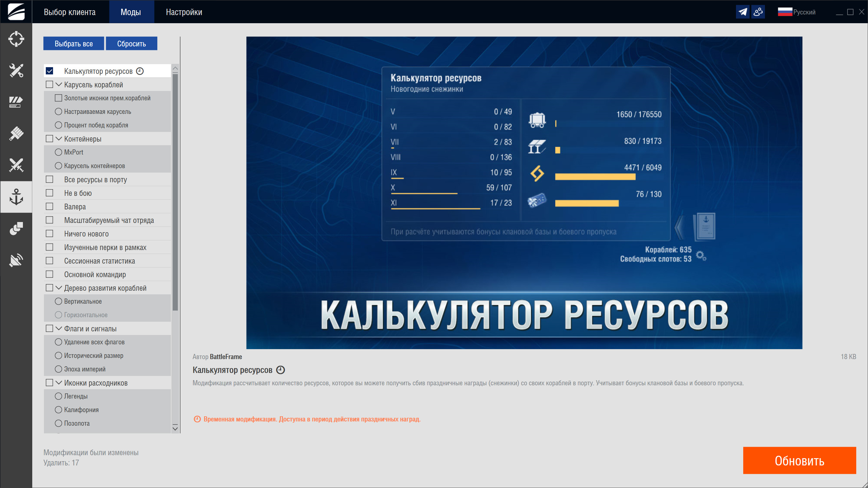This screenshot has width=868, height=488.
Task: Switch to the Выбор клиента tab
Action: pyautogui.click(x=69, y=12)
